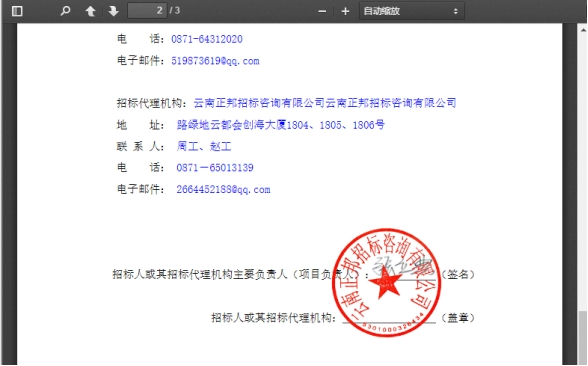Click the phone number 0871-64312020
The width and height of the screenshot is (588, 366).
tap(207, 39)
